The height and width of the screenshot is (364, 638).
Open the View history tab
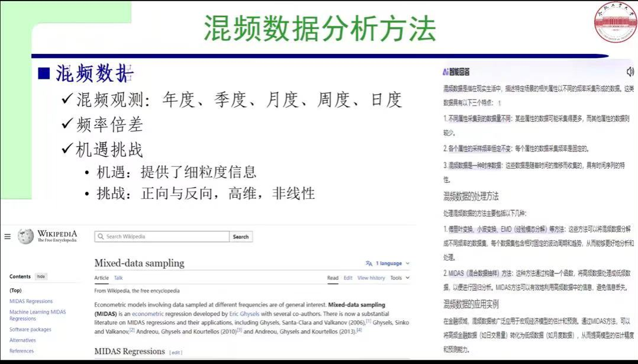point(371,278)
